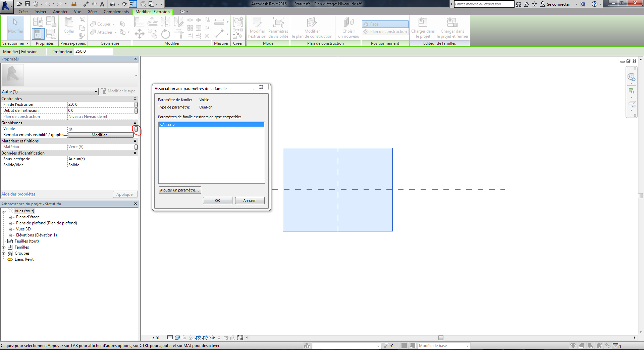Image resolution: width=644 pixels, height=350 pixels.
Task: Click the Text tool icon (letter A)
Action: click(102, 4)
